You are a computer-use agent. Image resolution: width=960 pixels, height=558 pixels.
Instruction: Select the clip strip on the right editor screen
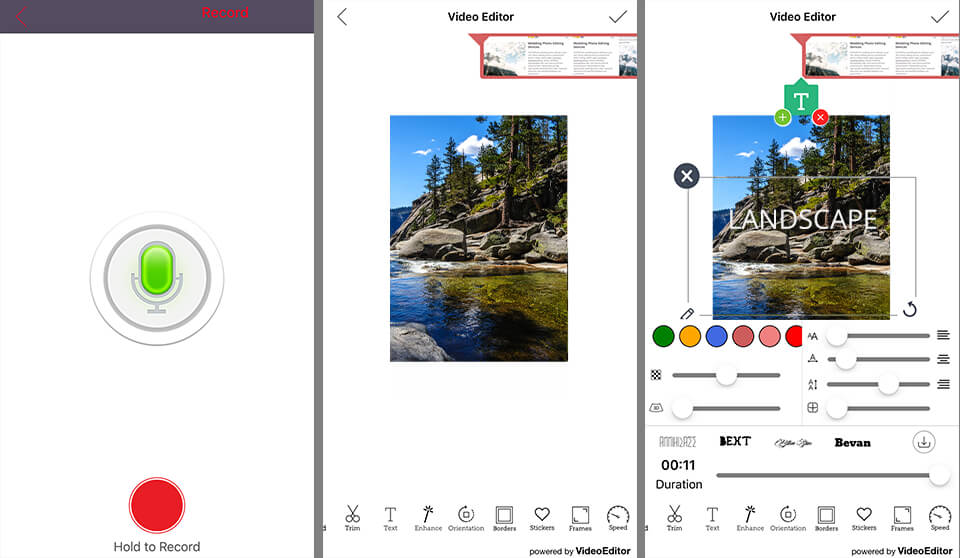[x=880, y=56]
